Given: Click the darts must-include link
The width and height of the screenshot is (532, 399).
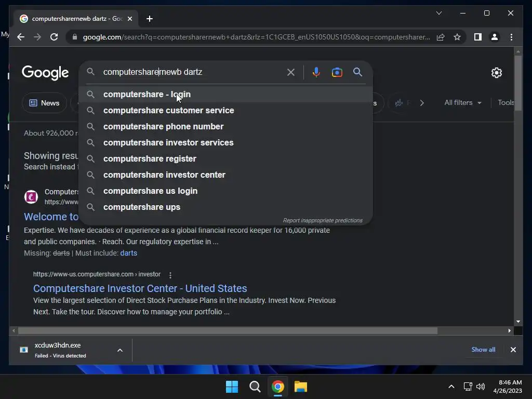Looking at the screenshot, I should click(x=129, y=253).
